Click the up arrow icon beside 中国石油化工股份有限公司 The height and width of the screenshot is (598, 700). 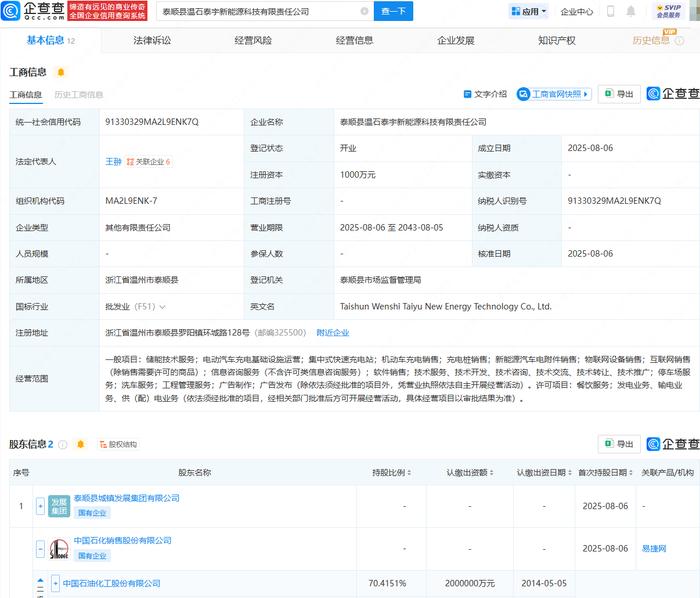tap(40, 581)
